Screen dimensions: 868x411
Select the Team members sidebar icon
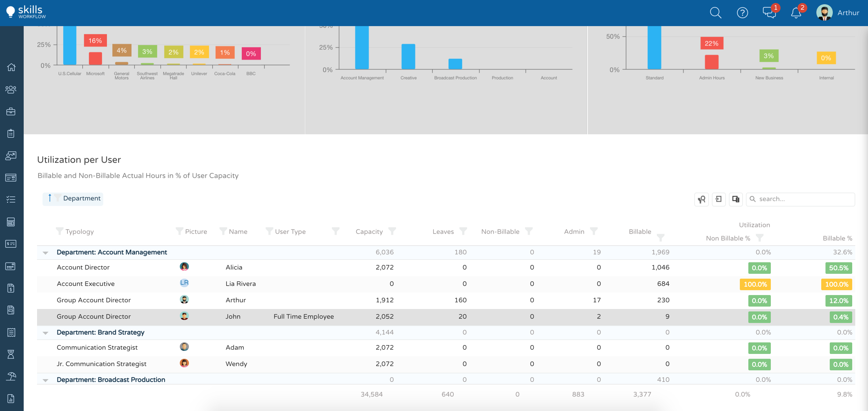point(11,89)
